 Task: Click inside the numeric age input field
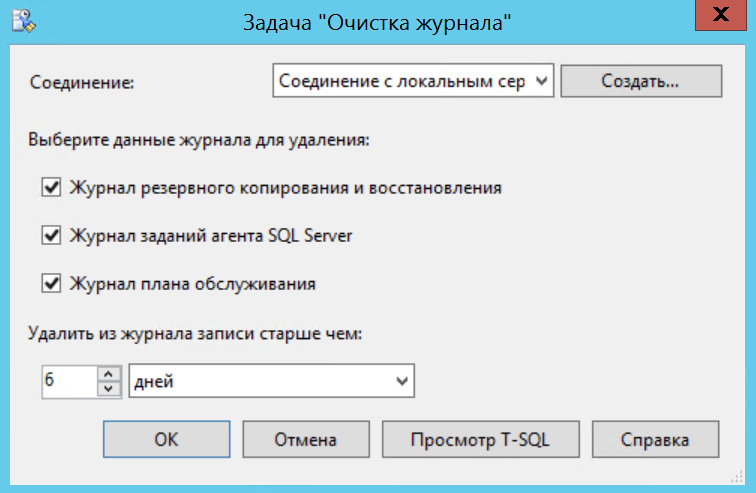(x=68, y=381)
